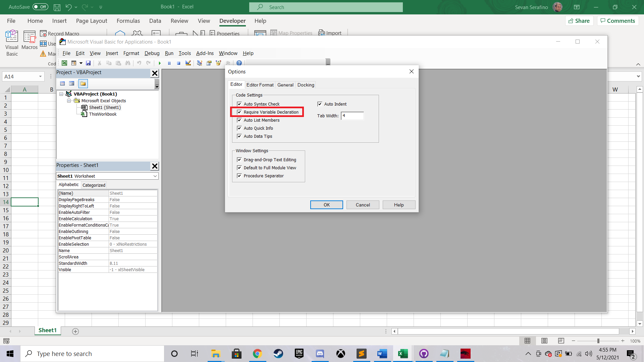
Task: Click View Object icon in Project pane
Action: click(71, 83)
